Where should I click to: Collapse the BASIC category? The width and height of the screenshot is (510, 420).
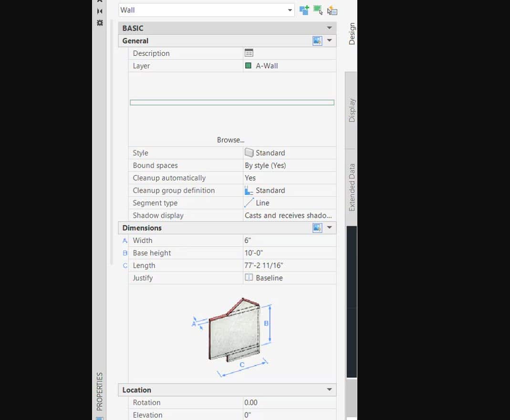tap(329, 28)
